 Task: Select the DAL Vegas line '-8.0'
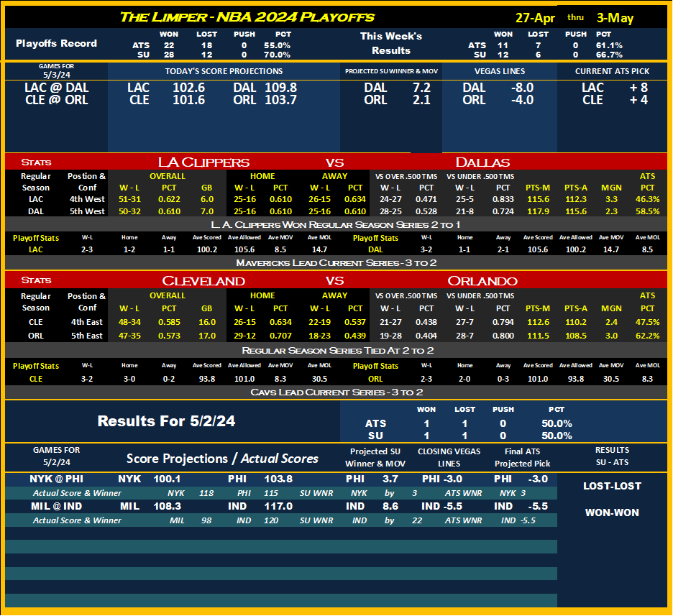click(522, 88)
